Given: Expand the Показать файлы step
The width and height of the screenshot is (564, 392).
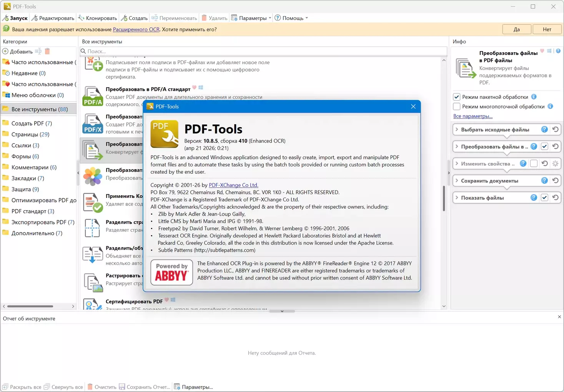Looking at the screenshot, I should coord(457,198).
